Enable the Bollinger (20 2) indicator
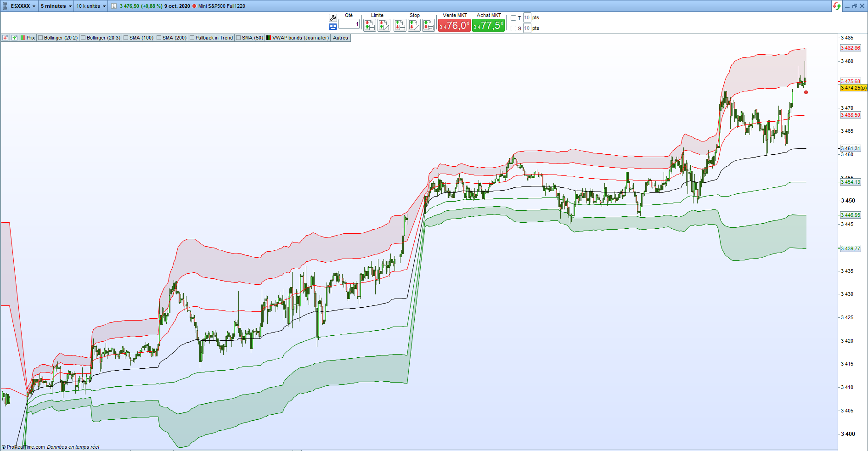 pos(40,38)
